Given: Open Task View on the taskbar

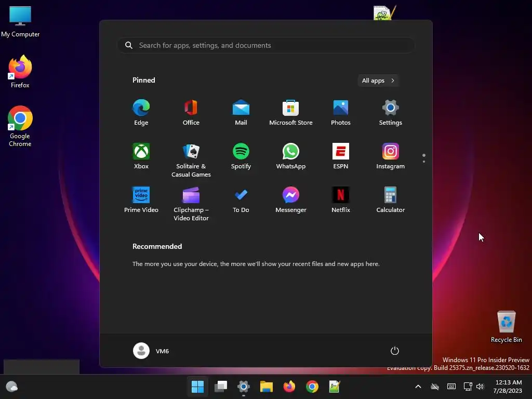Looking at the screenshot, I should pos(220,387).
